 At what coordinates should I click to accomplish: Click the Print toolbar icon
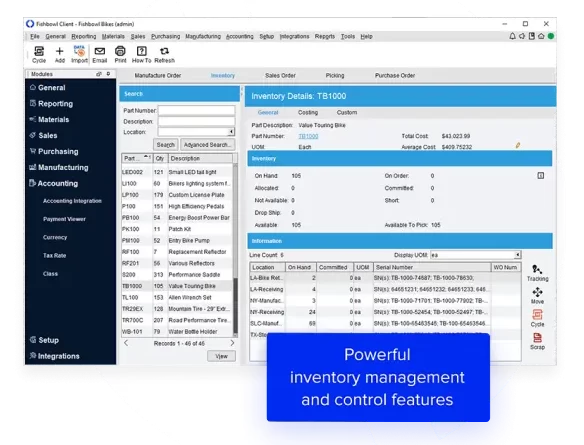point(120,54)
